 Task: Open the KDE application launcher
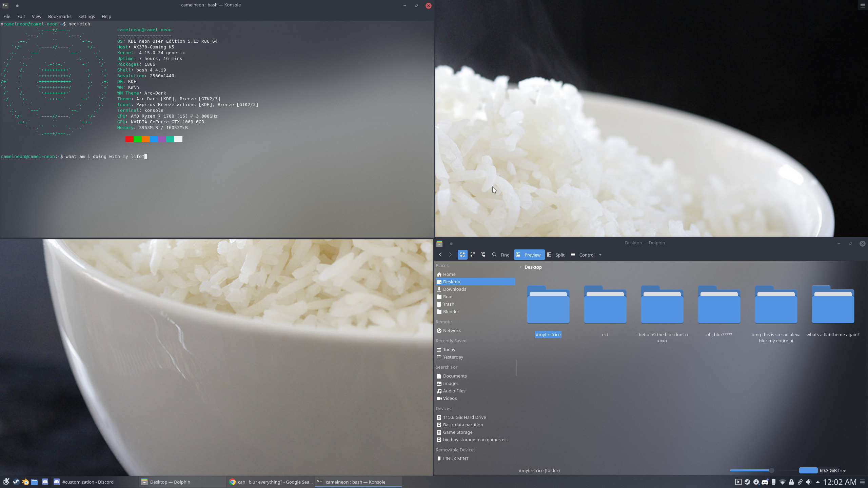pos(6,482)
